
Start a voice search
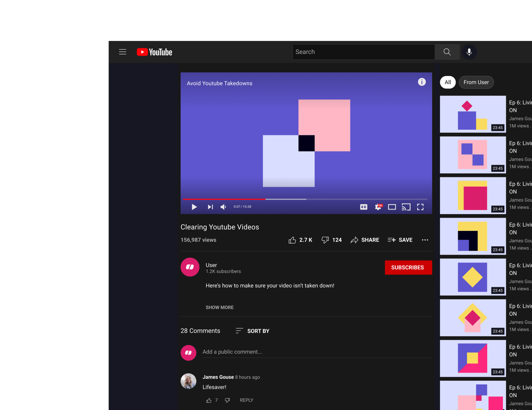pos(469,51)
